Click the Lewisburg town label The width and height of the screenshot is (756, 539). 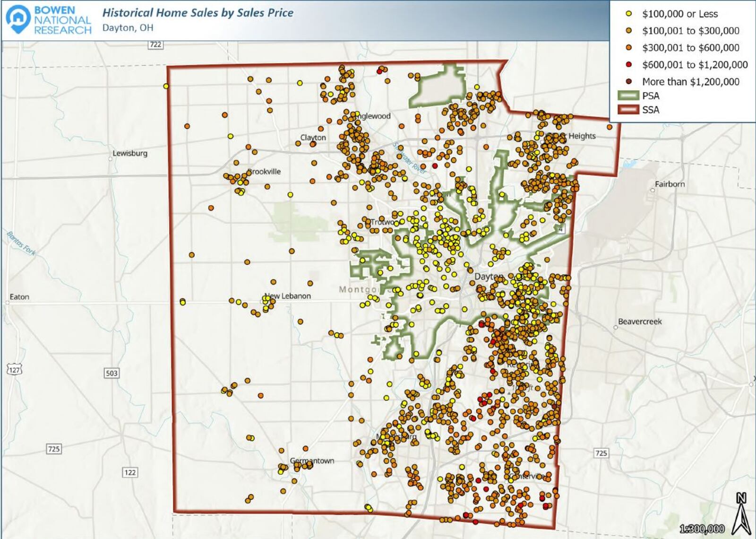coord(129,153)
